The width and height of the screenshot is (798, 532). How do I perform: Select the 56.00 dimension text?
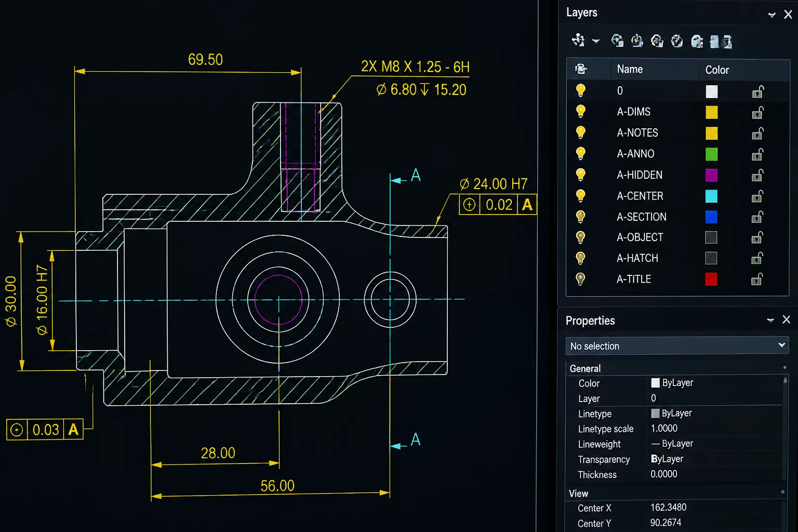(277, 485)
